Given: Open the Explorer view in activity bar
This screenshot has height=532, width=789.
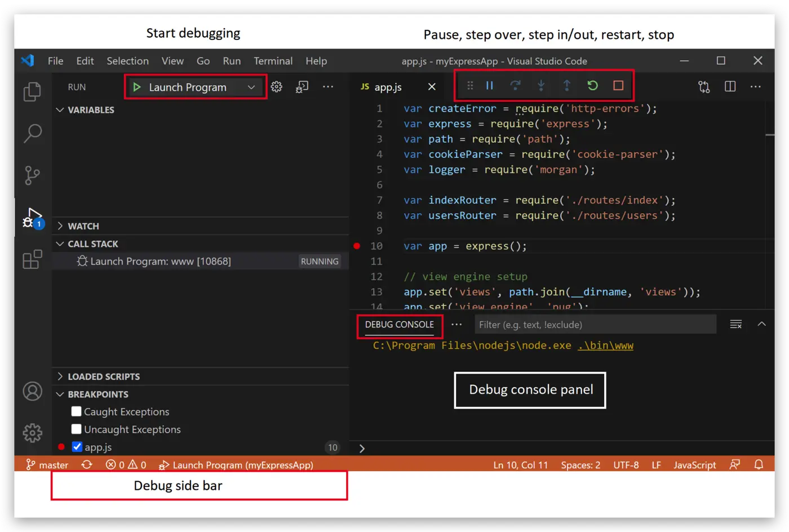Looking at the screenshot, I should click(32, 92).
